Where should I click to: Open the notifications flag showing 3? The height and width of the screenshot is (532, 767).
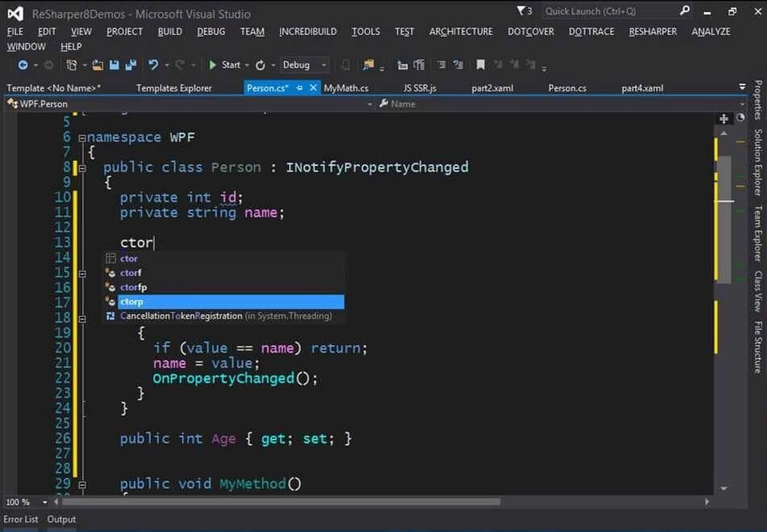click(x=524, y=11)
